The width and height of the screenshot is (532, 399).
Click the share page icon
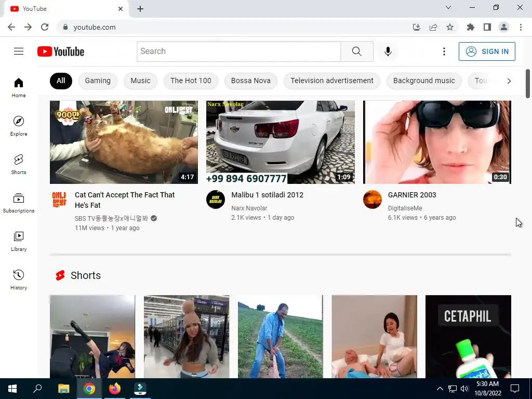tap(433, 27)
